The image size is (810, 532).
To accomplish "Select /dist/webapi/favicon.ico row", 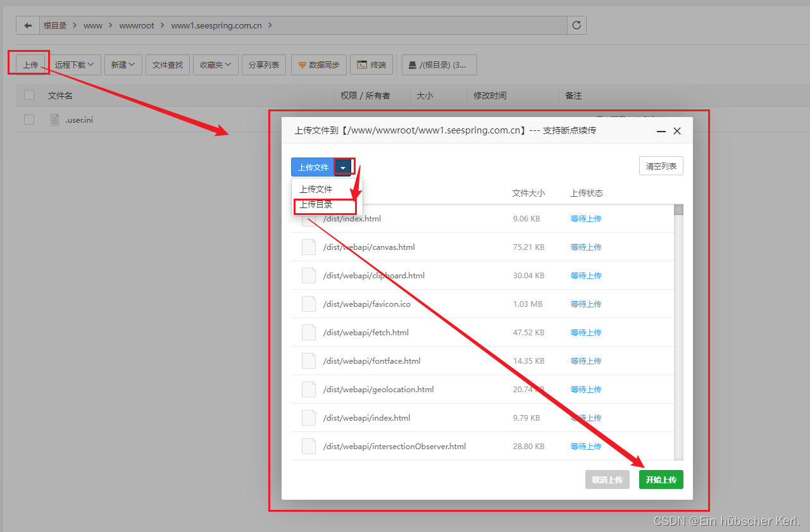I will 482,304.
